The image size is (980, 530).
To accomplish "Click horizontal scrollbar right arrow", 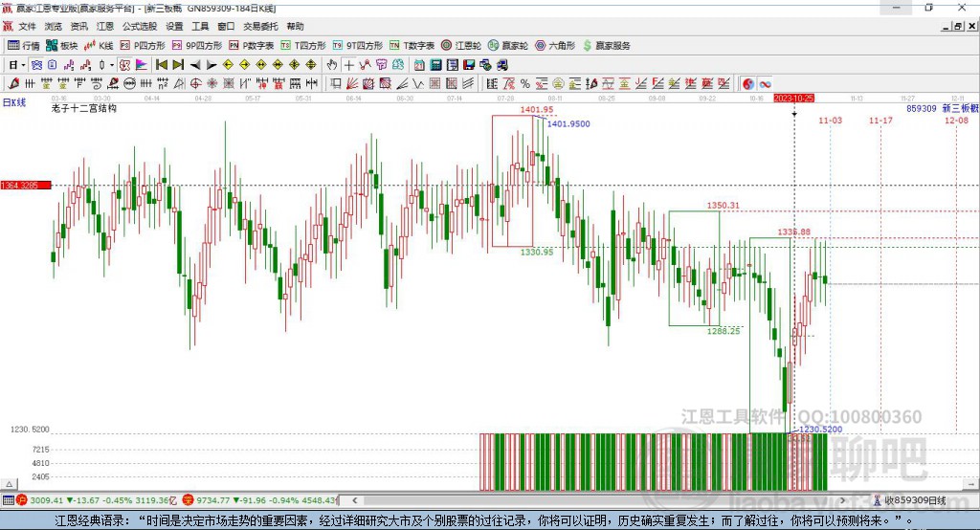I will pos(842,500).
